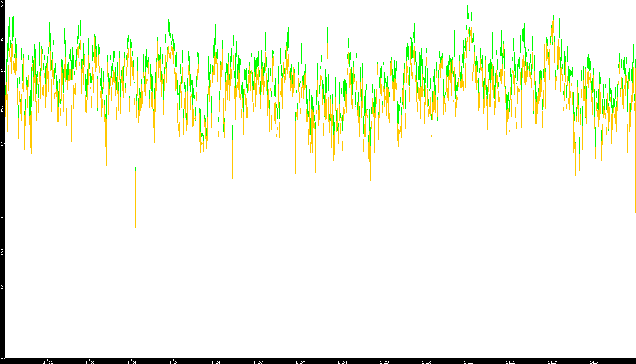Jump to the 14:04 time label
The height and width of the screenshot is (364, 636).
coord(174,362)
